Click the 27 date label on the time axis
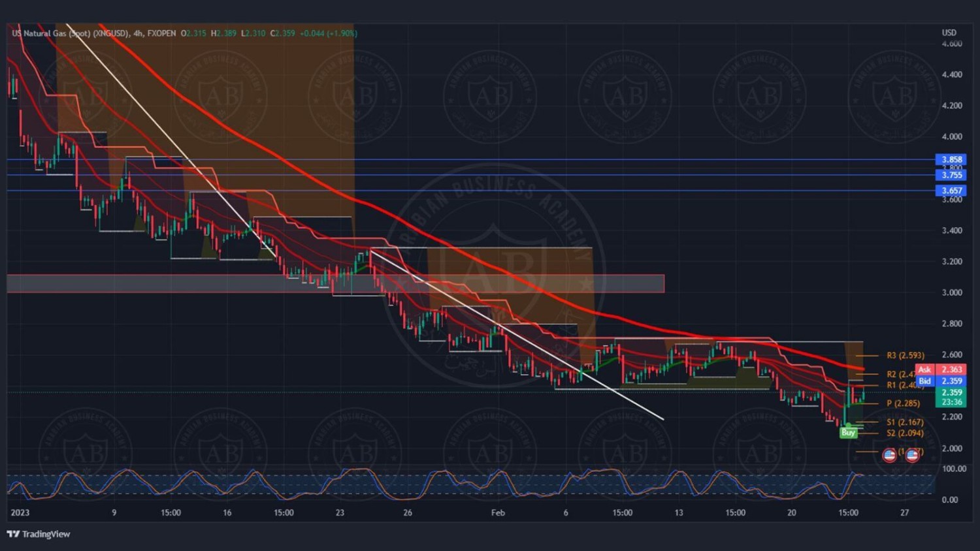 pyautogui.click(x=905, y=512)
